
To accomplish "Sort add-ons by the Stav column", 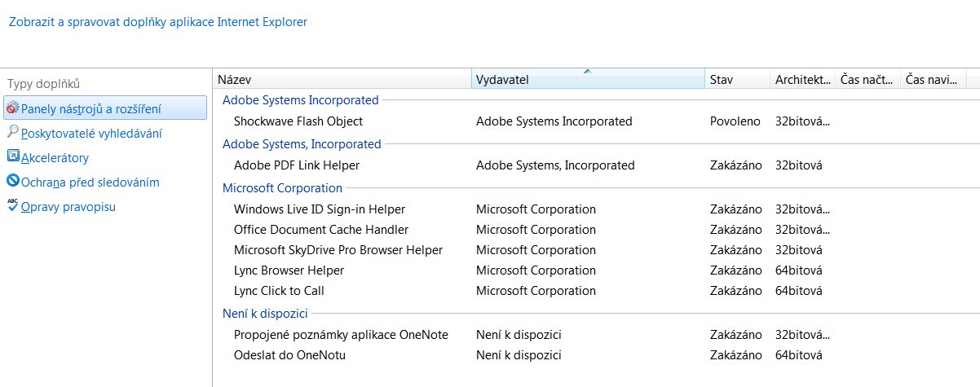I will tap(737, 80).
